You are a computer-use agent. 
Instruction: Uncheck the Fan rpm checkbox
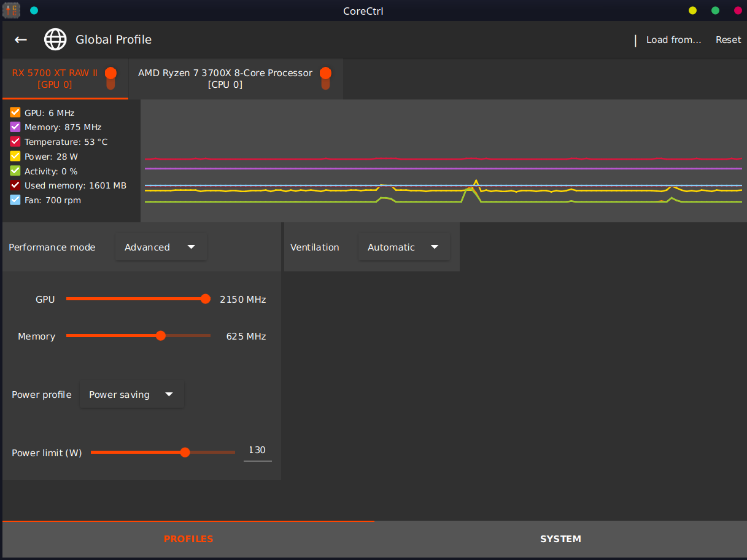point(15,200)
